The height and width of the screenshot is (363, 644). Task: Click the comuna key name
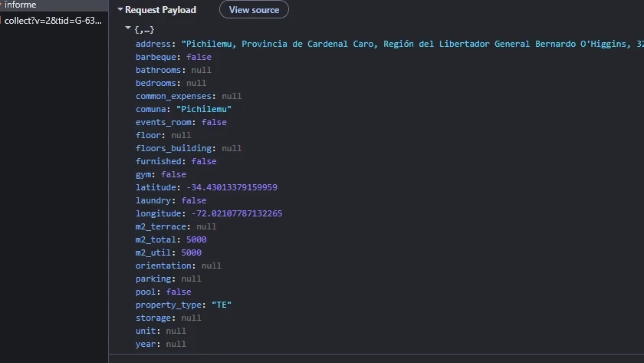[151, 109]
